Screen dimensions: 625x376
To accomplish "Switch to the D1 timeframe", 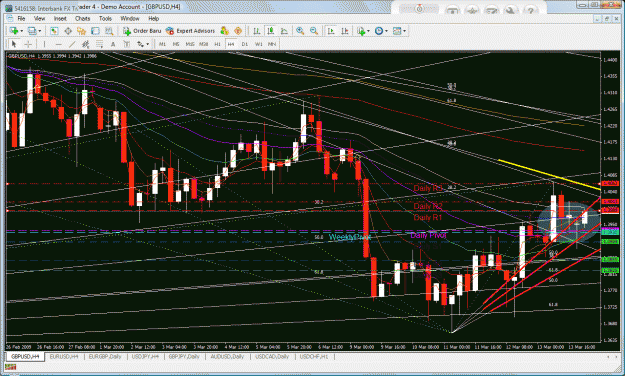I will pos(245,44).
